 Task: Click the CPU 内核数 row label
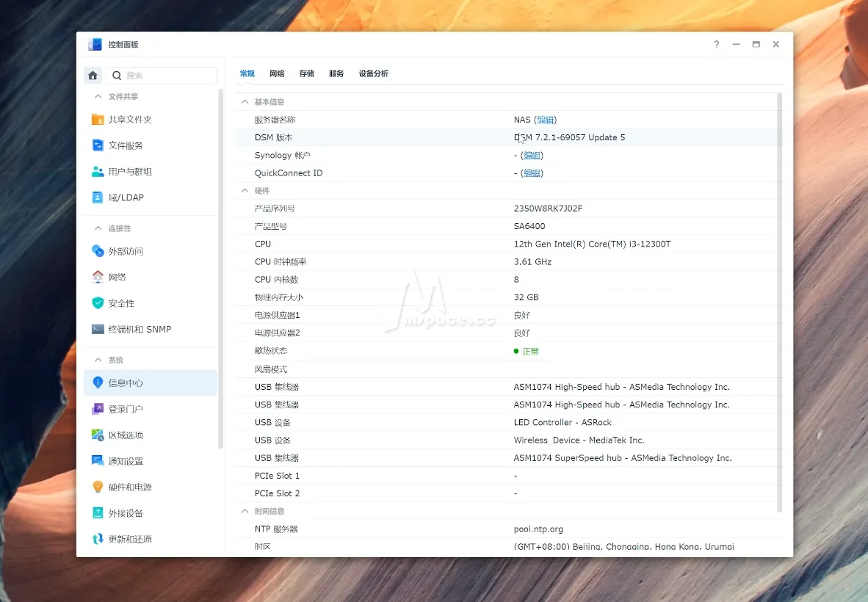tap(276, 280)
